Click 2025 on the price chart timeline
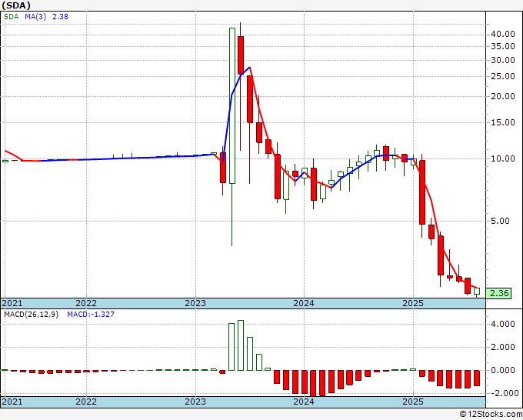Image resolution: width=523 pixels, height=420 pixels. (413, 303)
